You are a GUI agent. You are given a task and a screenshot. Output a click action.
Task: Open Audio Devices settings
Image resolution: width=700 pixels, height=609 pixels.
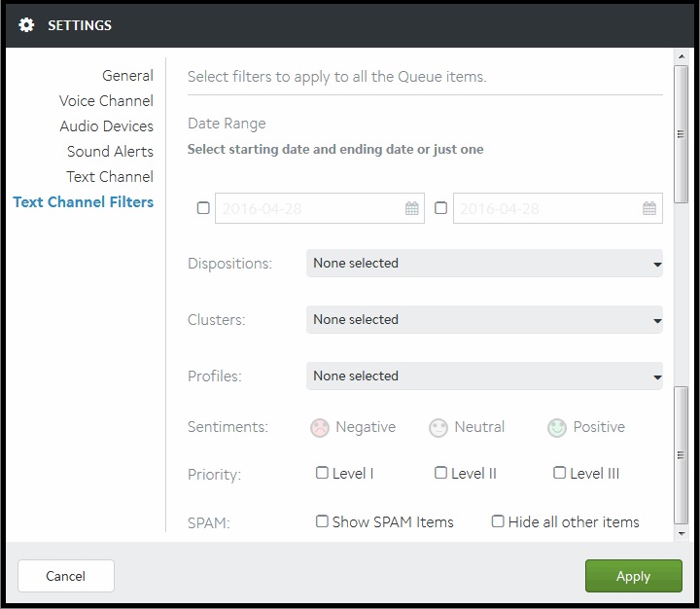(107, 126)
